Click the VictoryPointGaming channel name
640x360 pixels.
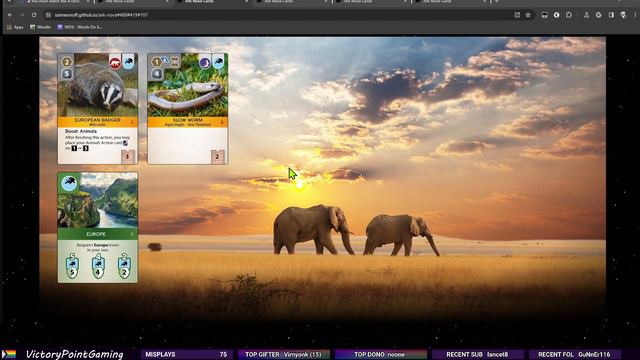tap(75, 354)
